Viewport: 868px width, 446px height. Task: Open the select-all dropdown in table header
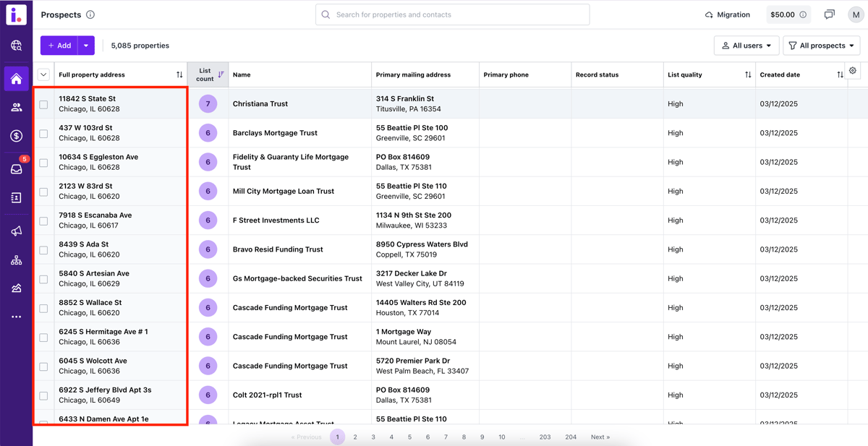coord(43,74)
